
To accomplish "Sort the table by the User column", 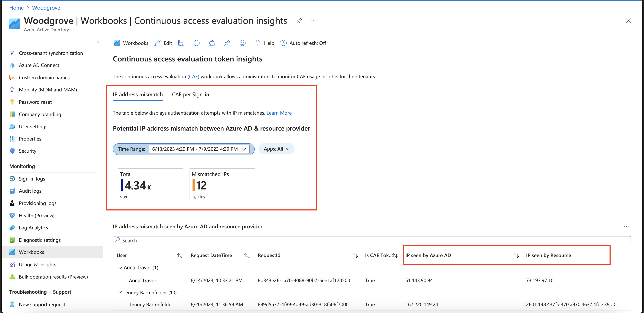I will (x=180, y=255).
